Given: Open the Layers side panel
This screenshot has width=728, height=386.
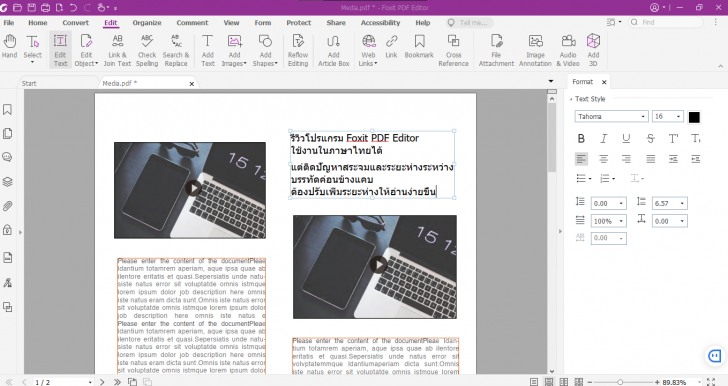Looking at the screenshot, I should 7,182.
